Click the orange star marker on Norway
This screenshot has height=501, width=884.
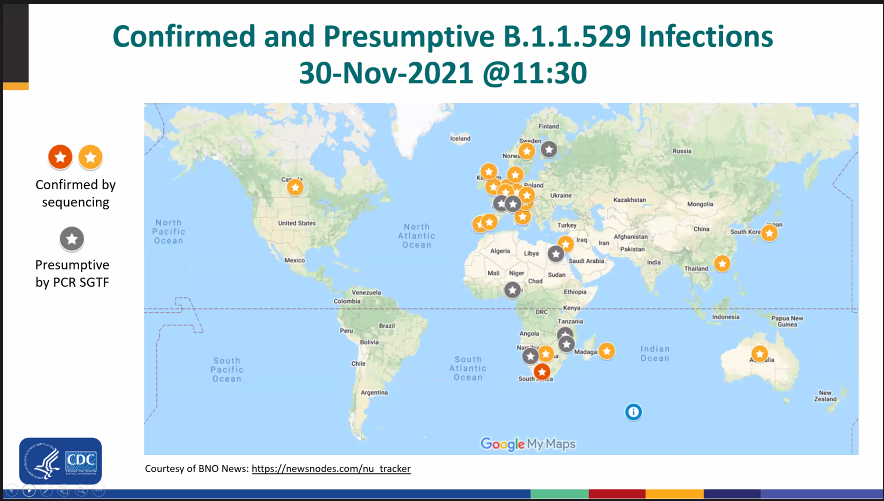tap(526, 152)
